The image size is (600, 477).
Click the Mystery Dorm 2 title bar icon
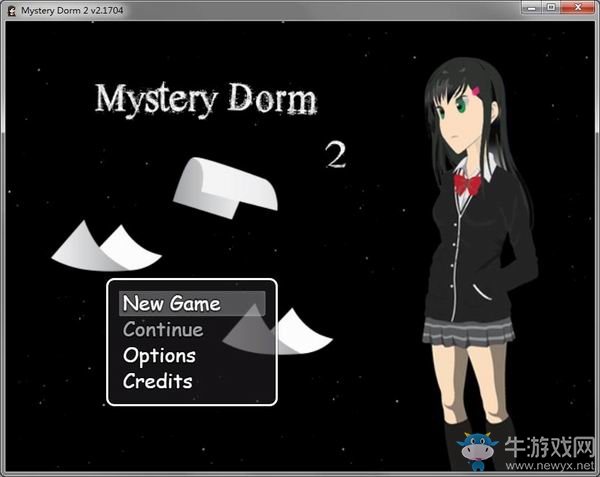(12, 11)
